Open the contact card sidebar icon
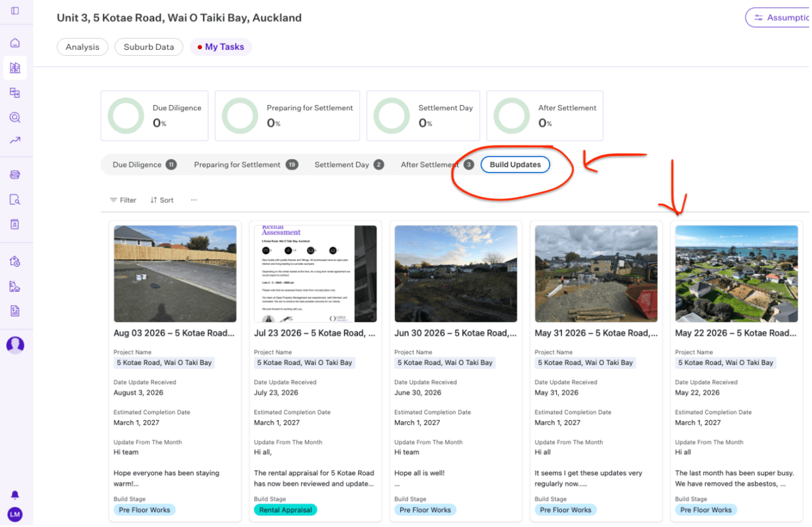The height and width of the screenshot is (527, 812). (x=15, y=225)
